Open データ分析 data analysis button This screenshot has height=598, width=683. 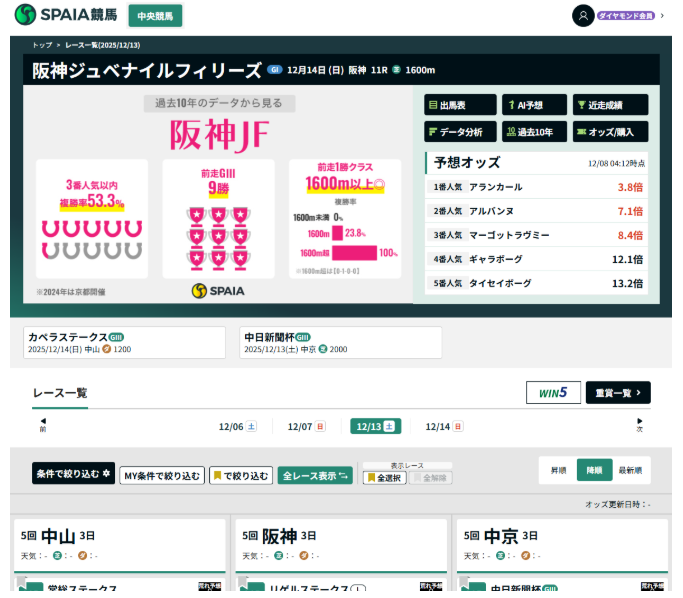(x=460, y=132)
